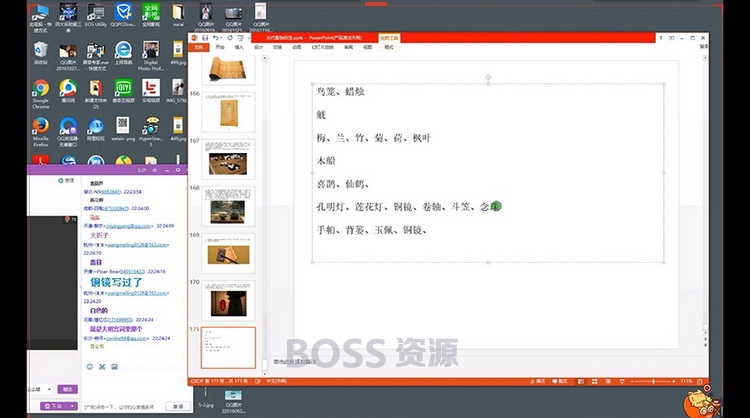Image resolution: width=750 pixels, height=418 pixels.
Task: Click the Send button in the chat window
Action: 178,407
